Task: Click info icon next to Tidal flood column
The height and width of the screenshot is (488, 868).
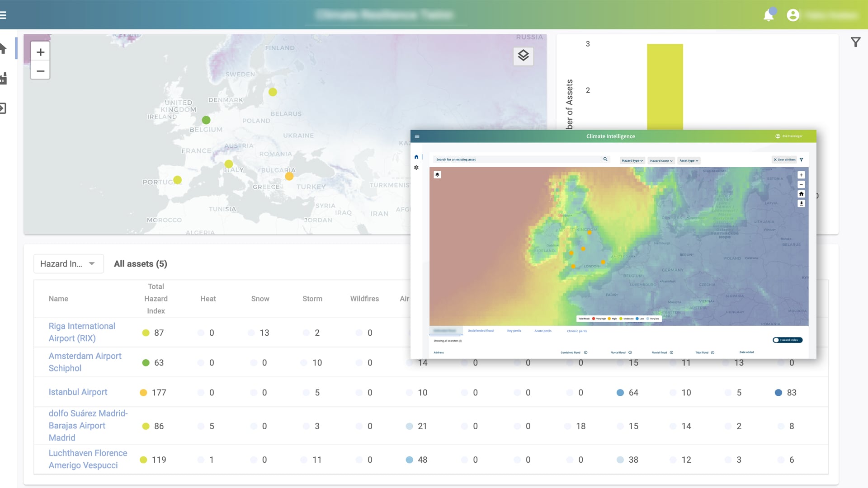Action: 712,352
